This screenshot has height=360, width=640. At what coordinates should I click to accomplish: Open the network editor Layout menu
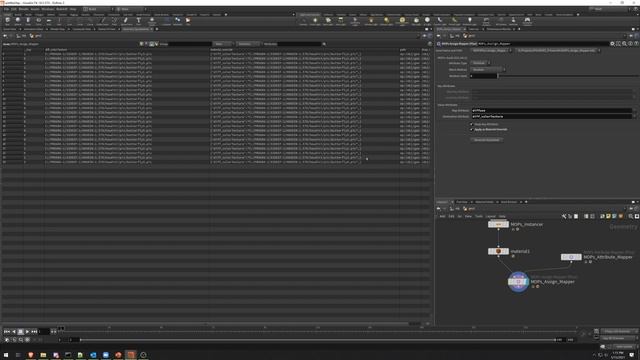pos(491,216)
